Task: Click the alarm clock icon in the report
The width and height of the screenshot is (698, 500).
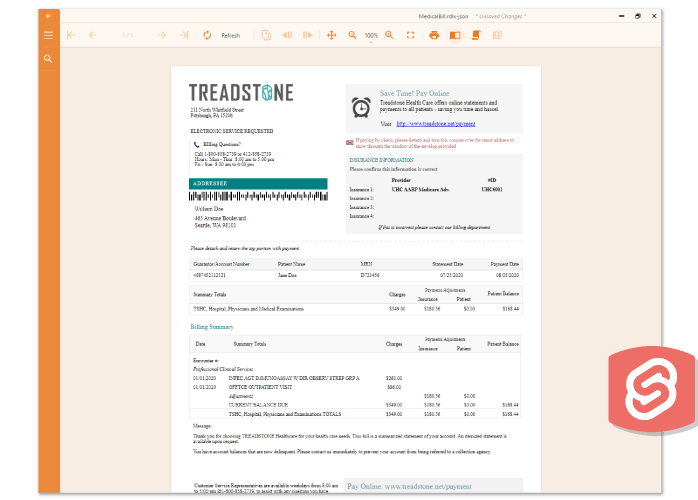Action: 361,108
